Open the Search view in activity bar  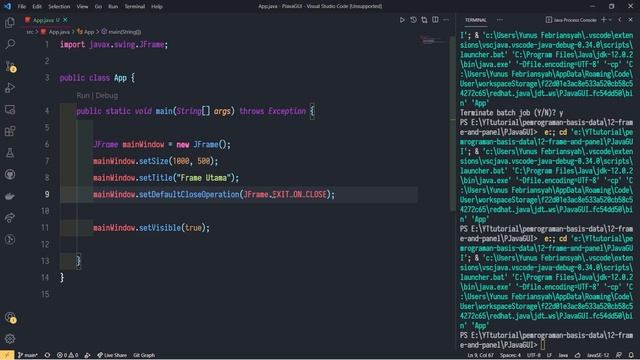(10, 44)
